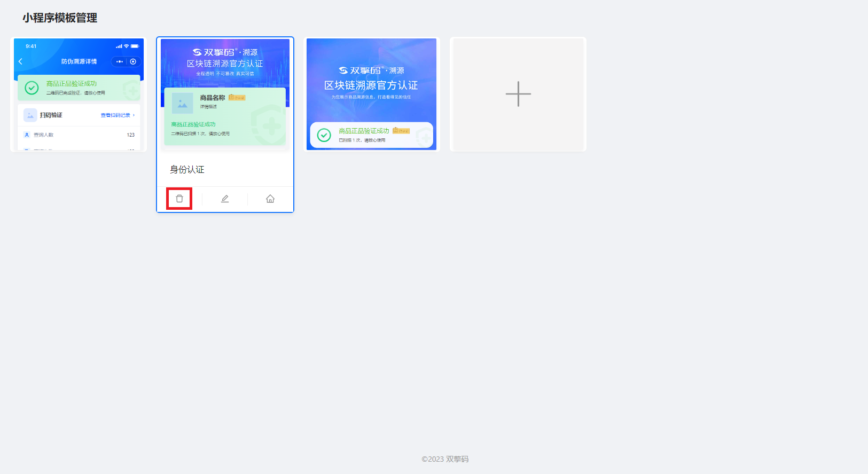This screenshot has width=868, height=474.
Task: Open the 防伪溯源详情 template thumbnail
Action: (x=79, y=94)
